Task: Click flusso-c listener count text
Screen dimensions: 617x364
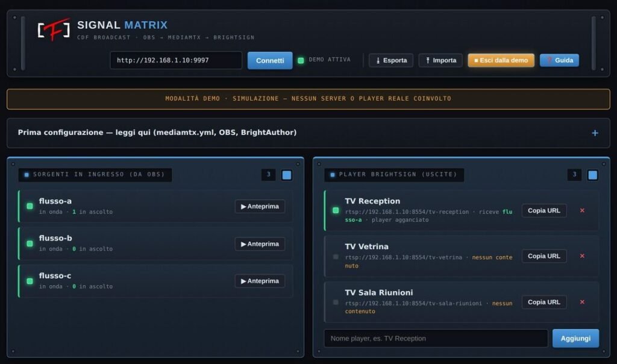Action: [x=92, y=286]
